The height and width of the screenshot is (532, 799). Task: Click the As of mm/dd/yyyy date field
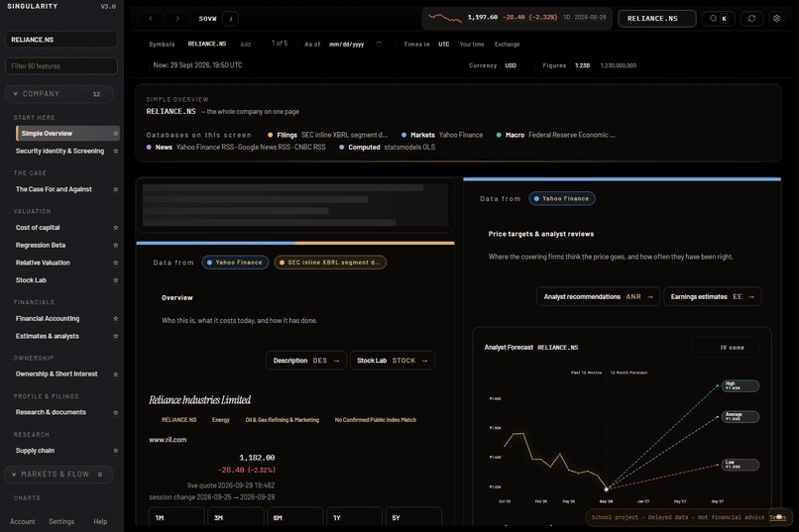pos(347,45)
